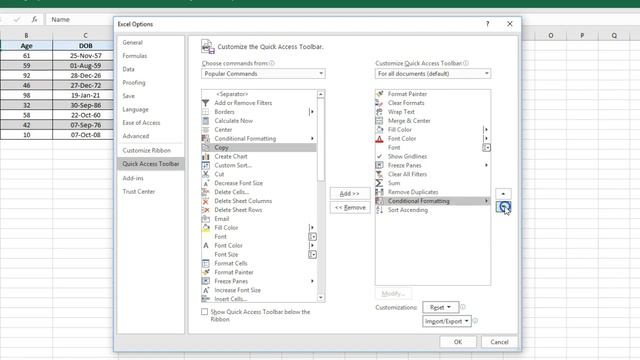This screenshot has width=640, height=360.
Task: Enable Show Quick Access Toolbar below Ribbon
Action: coord(204,312)
